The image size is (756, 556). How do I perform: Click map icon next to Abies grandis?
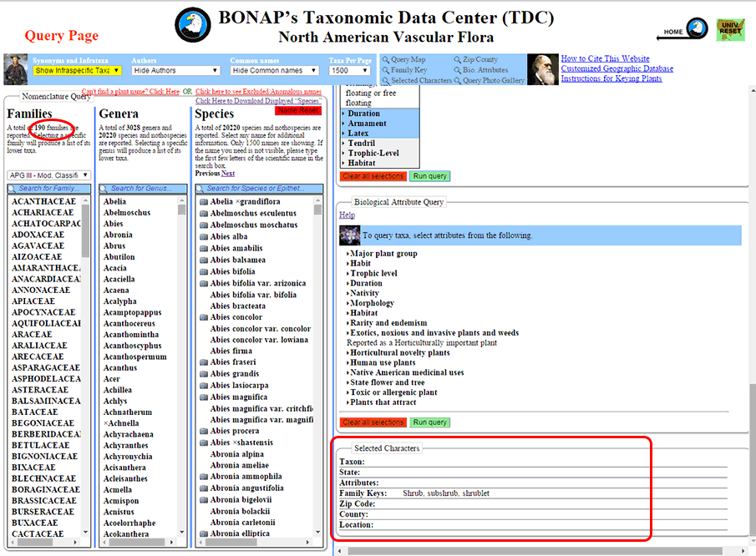[x=204, y=374]
